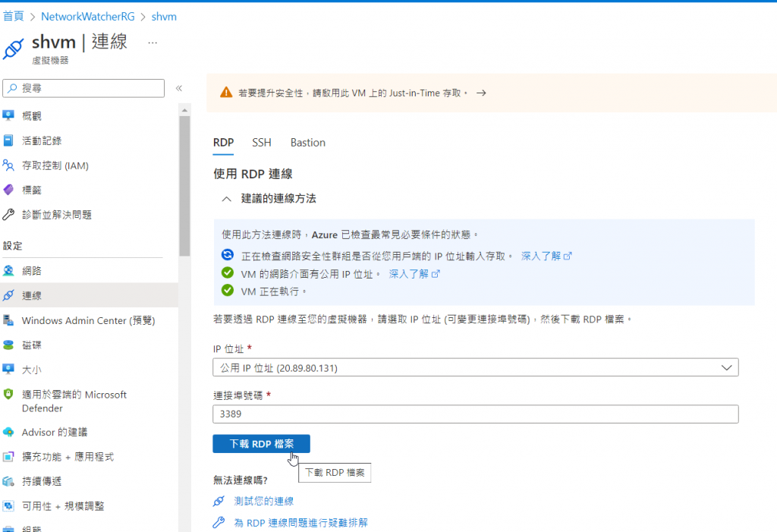Click the 存取控制 (IAM) people icon
This screenshot has width=777, height=532.
pos(8,165)
